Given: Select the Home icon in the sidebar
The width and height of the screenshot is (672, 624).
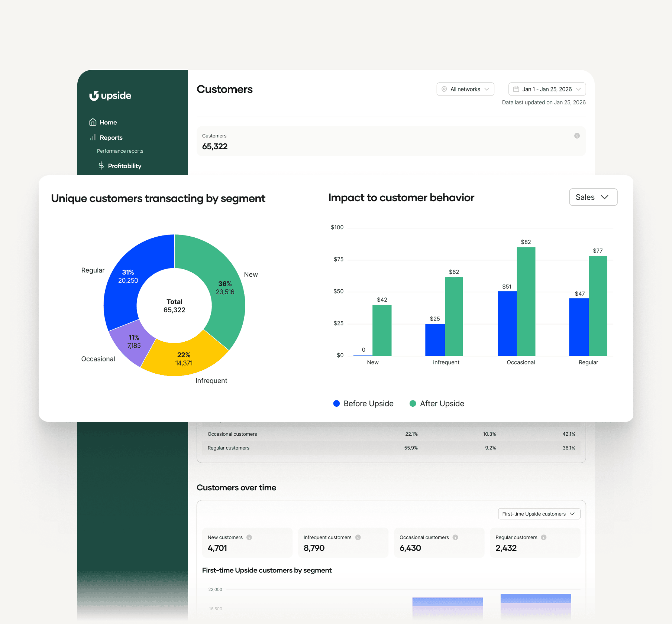Looking at the screenshot, I should [93, 122].
